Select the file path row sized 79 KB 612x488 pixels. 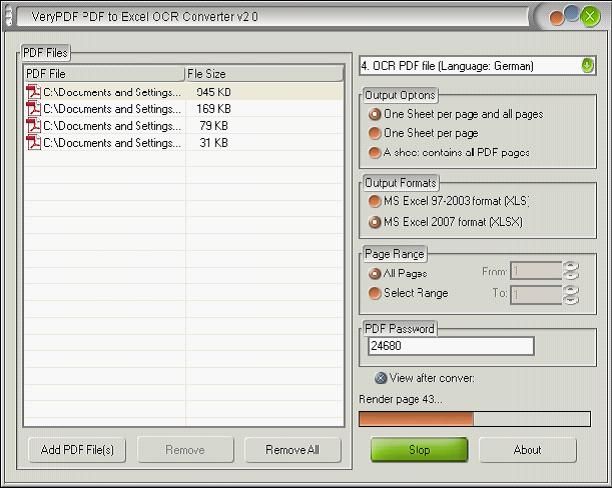pyautogui.click(x=112, y=126)
